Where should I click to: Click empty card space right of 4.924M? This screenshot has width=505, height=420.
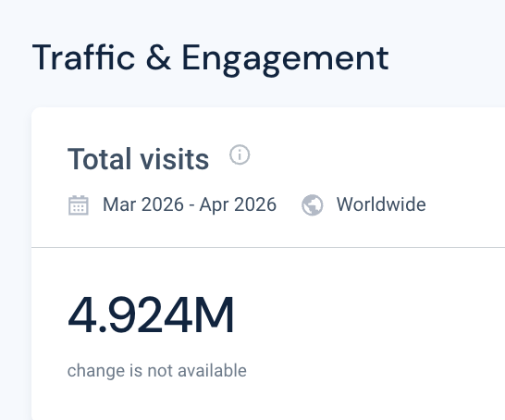[x=370, y=315]
